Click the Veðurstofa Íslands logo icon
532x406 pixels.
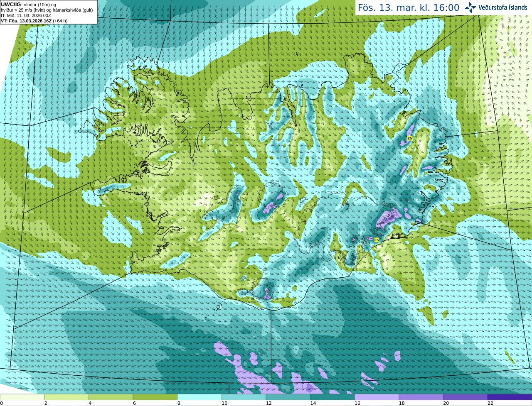click(470, 7)
